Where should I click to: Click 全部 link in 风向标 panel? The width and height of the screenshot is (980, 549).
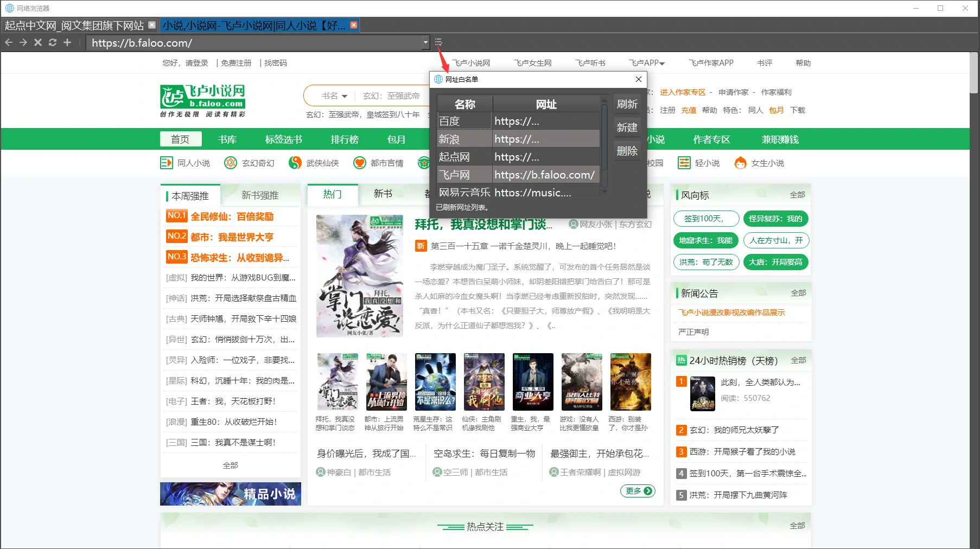pyautogui.click(x=797, y=195)
